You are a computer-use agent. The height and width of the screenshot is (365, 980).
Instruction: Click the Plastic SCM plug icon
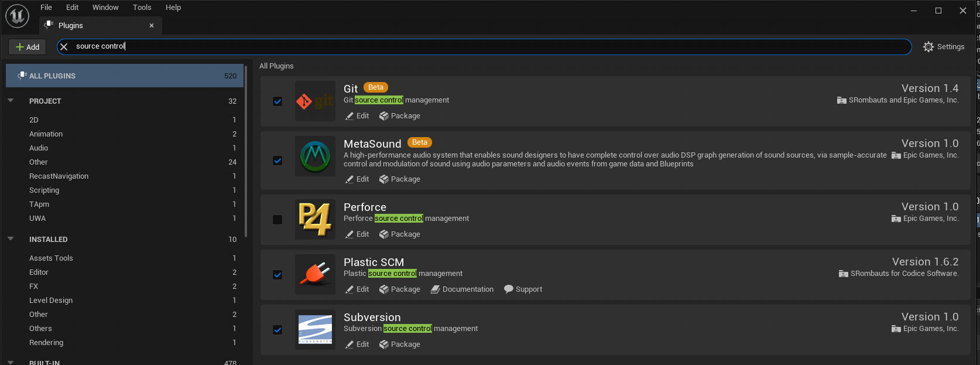click(x=316, y=275)
